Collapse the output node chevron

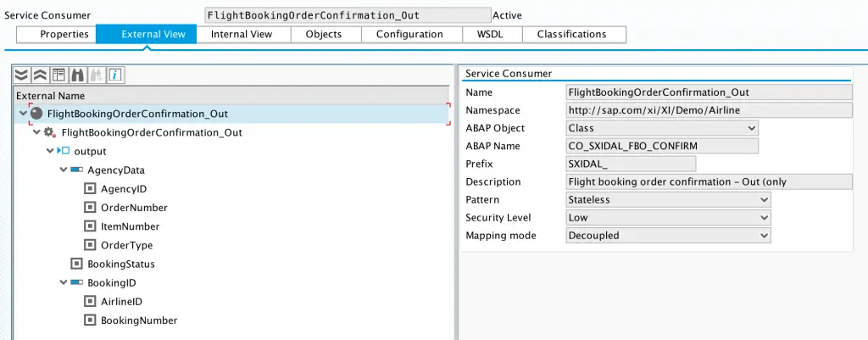point(50,151)
